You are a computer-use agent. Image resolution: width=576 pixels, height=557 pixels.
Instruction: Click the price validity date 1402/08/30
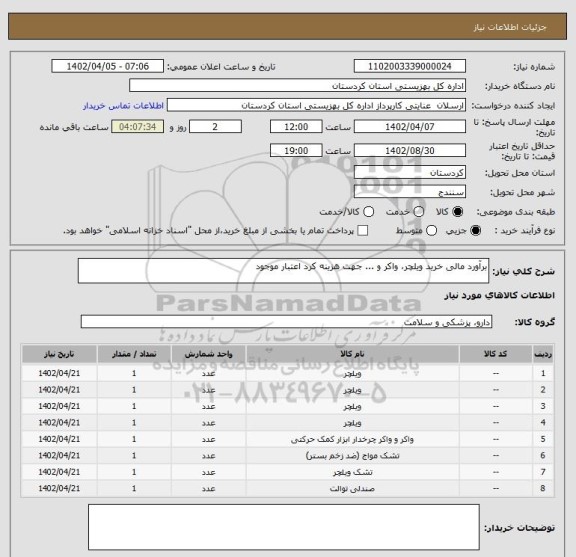[410, 151]
